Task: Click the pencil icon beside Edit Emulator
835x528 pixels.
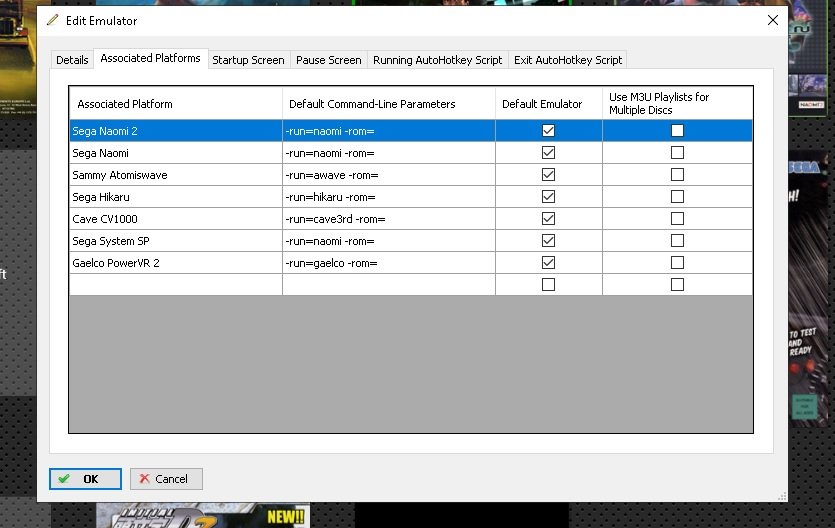Action: pyautogui.click(x=52, y=20)
